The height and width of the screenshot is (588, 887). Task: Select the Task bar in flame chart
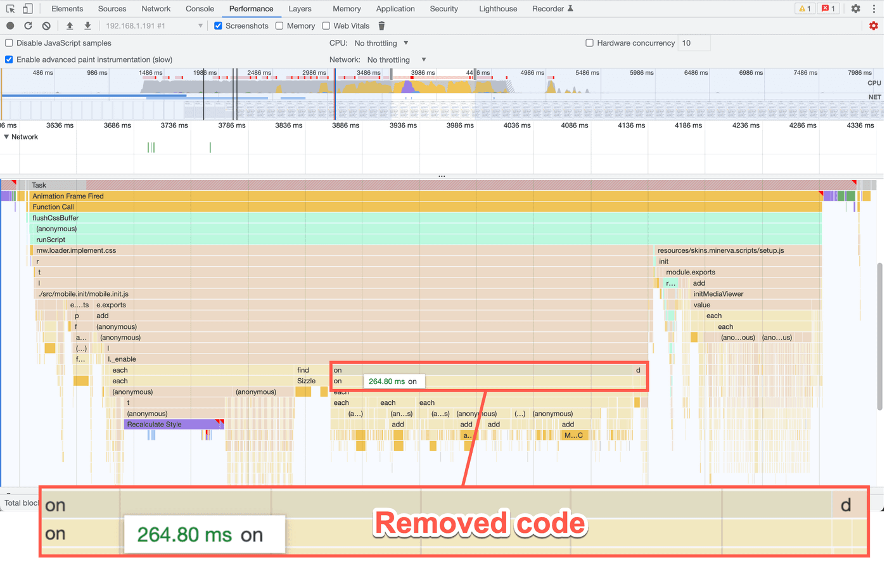(x=443, y=185)
